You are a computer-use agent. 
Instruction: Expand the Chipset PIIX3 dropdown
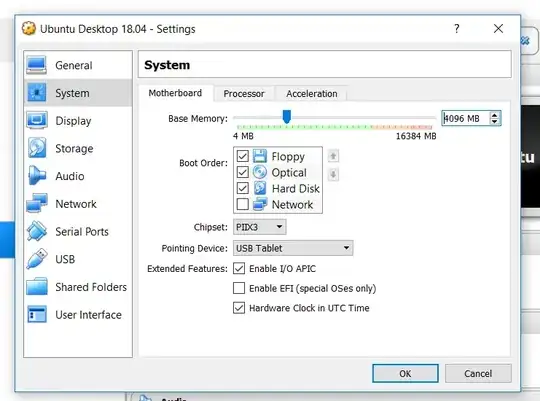pyautogui.click(x=259, y=227)
